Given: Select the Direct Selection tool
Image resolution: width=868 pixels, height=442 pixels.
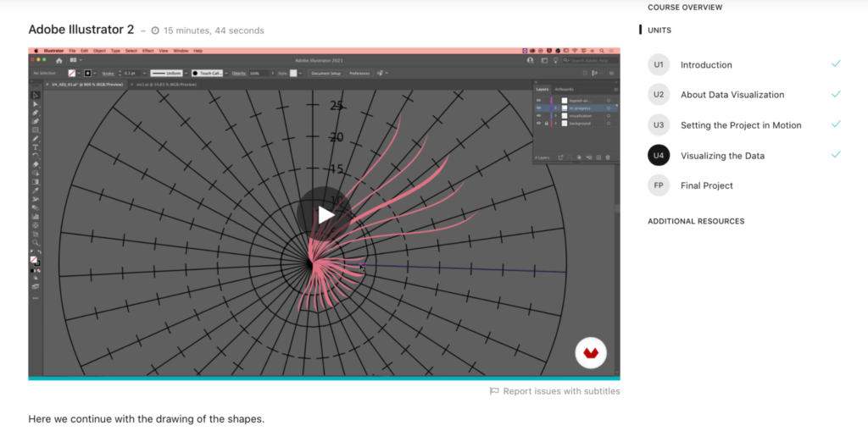Looking at the screenshot, I should (x=36, y=104).
